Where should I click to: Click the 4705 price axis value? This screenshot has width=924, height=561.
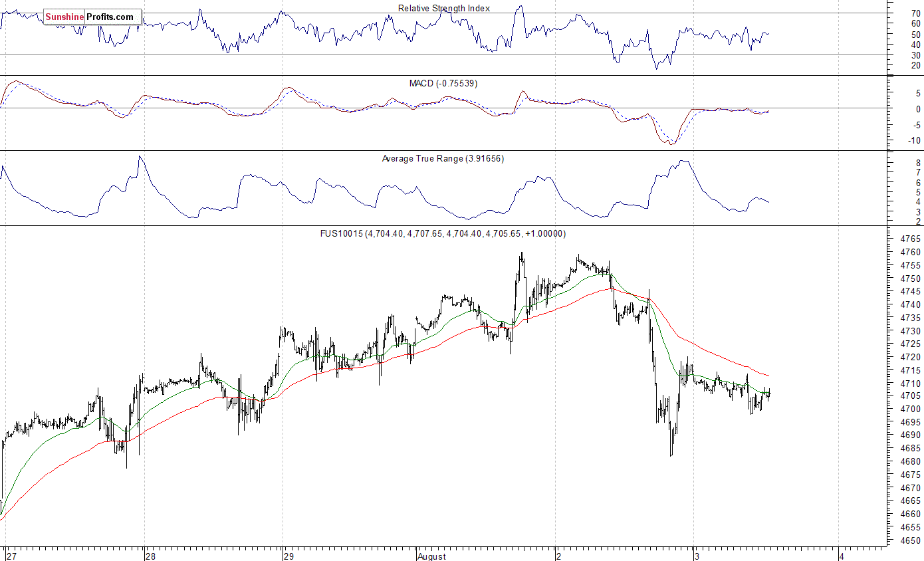(x=911, y=396)
